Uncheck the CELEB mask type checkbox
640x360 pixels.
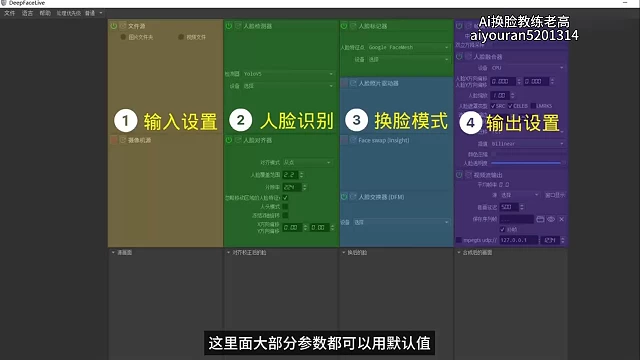point(510,106)
